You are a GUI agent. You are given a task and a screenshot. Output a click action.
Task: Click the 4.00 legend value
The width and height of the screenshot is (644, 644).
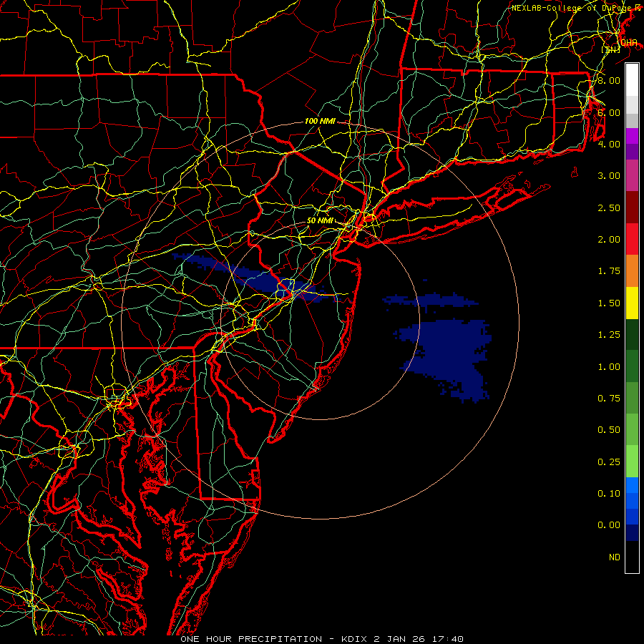(x=609, y=144)
